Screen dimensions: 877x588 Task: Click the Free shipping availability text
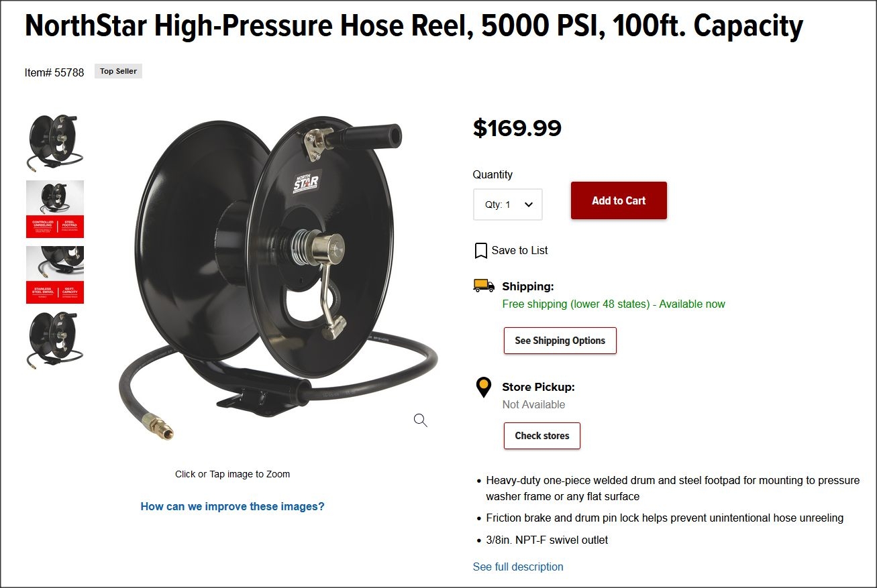[x=613, y=304]
